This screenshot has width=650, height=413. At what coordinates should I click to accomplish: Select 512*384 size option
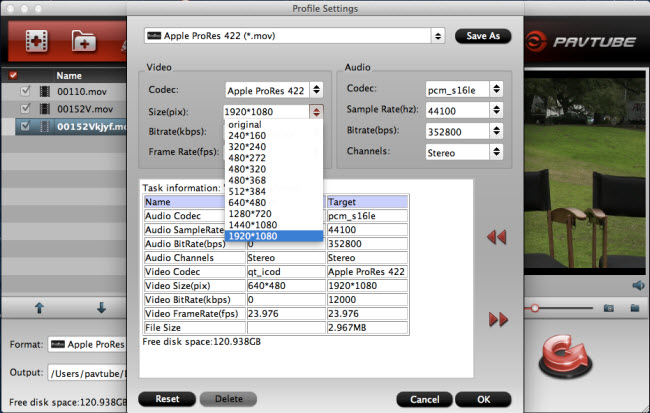pyautogui.click(x=274, y=192)
